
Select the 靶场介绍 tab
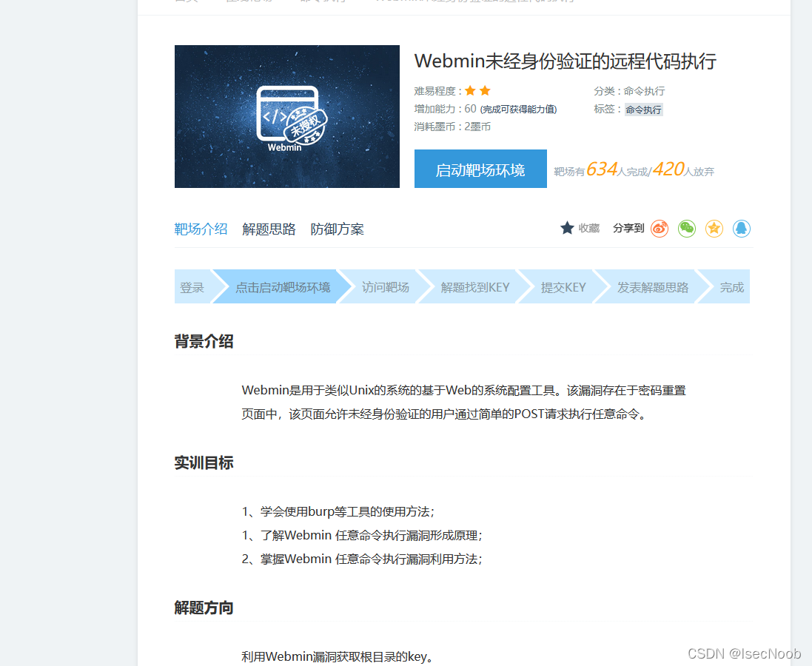pos(201,229)
